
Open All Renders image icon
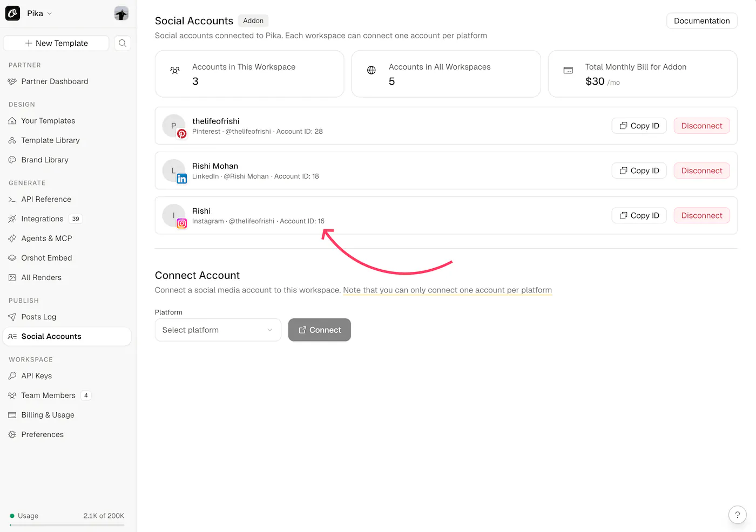point(12,277)
